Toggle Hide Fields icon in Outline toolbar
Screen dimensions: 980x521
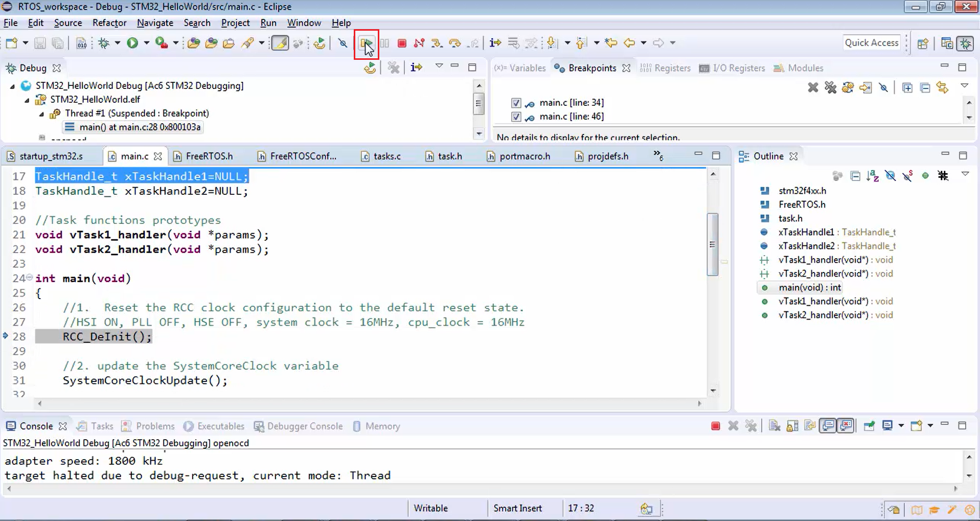coord(890,176)
